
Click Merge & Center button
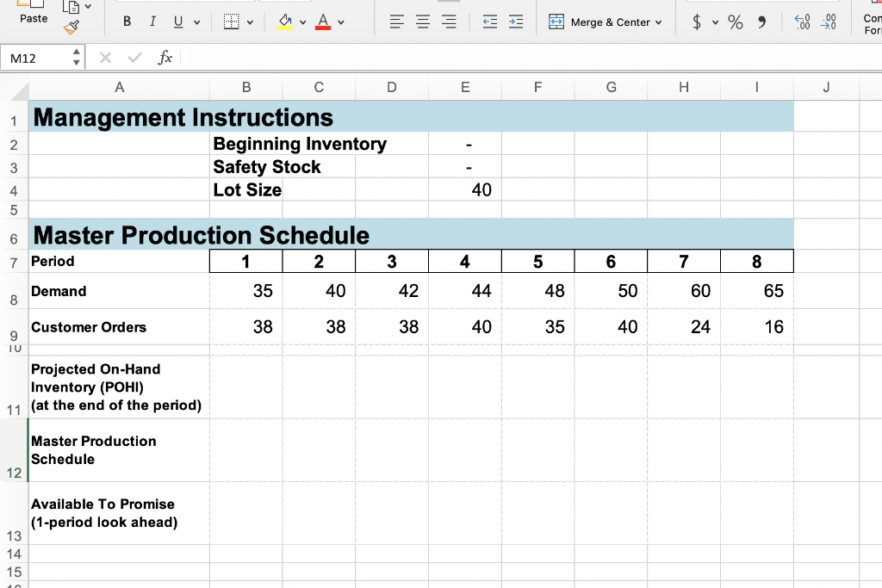(x=599, y=22)
